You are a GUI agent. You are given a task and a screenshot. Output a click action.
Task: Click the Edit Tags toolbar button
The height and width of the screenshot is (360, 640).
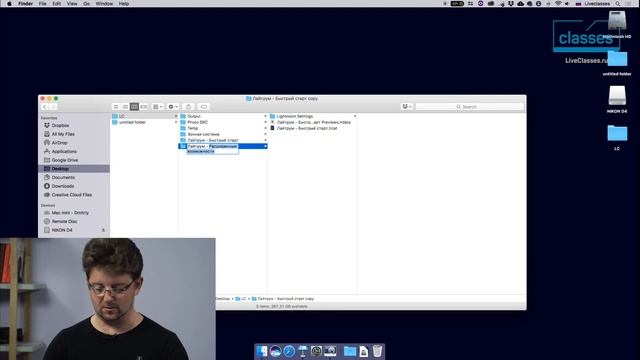(204, 107)
